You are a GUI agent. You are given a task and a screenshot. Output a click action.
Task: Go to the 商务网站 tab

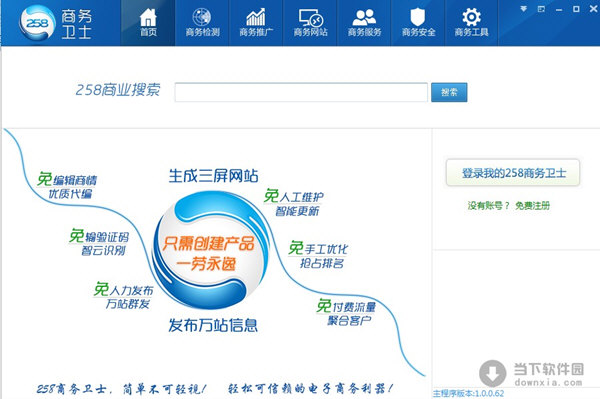point(310,23)
